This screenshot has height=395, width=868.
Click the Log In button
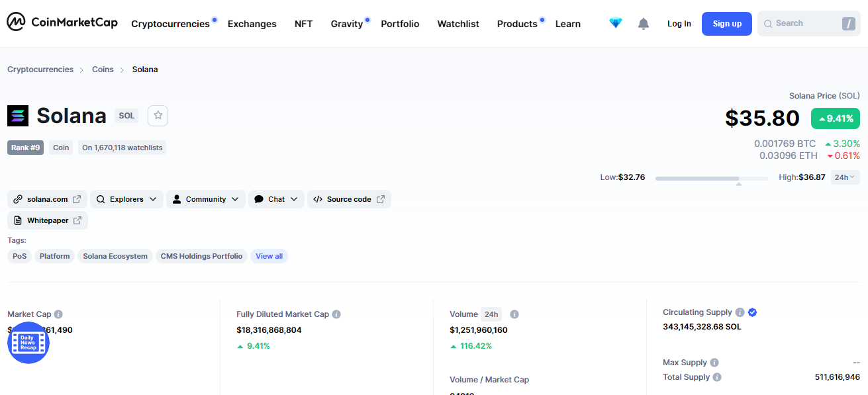[x=679, y=24]
